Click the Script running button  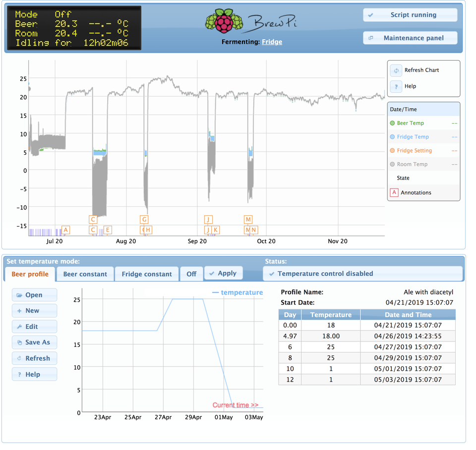410,15
